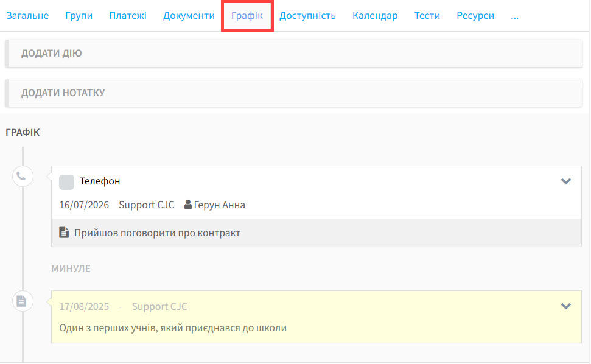Open the Платежі tab

pos(128,15)
